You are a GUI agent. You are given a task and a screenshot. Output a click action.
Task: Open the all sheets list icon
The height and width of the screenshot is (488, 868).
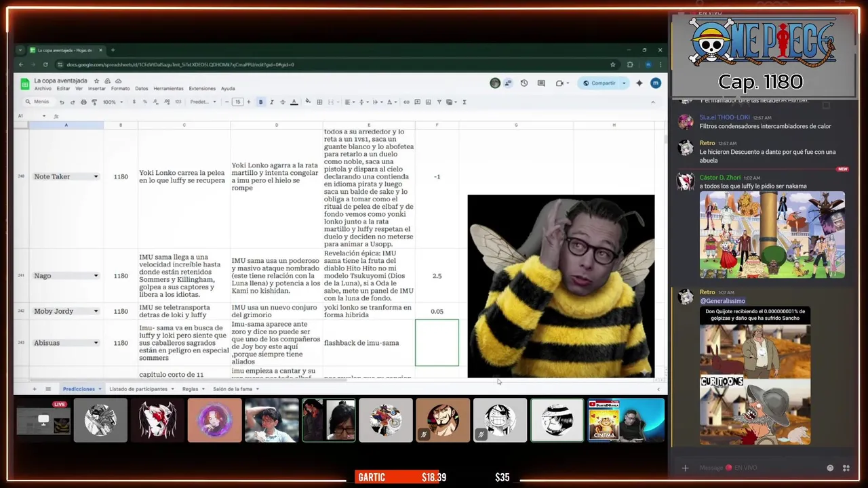pyautogui.click(x=48, y=389)
